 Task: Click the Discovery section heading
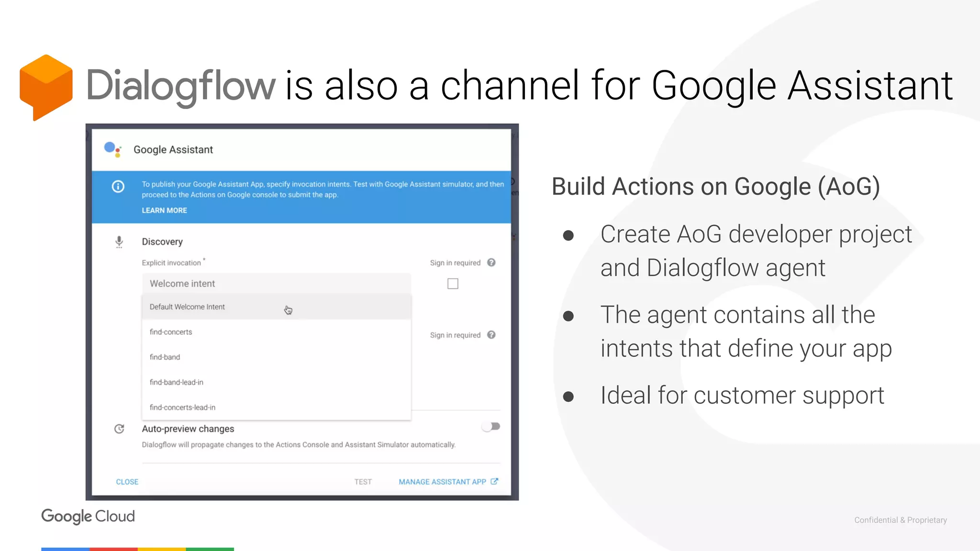pos(162,242)
